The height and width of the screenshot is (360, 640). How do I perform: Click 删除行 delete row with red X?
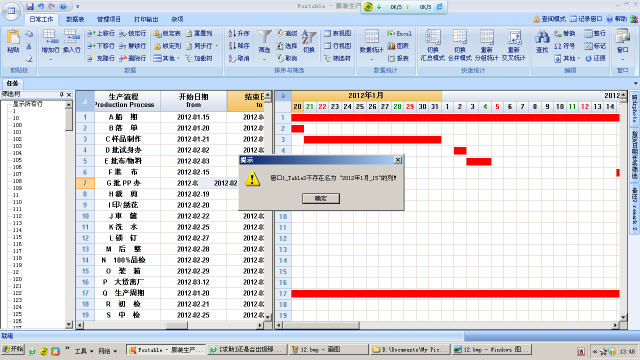tap(132, 58)
